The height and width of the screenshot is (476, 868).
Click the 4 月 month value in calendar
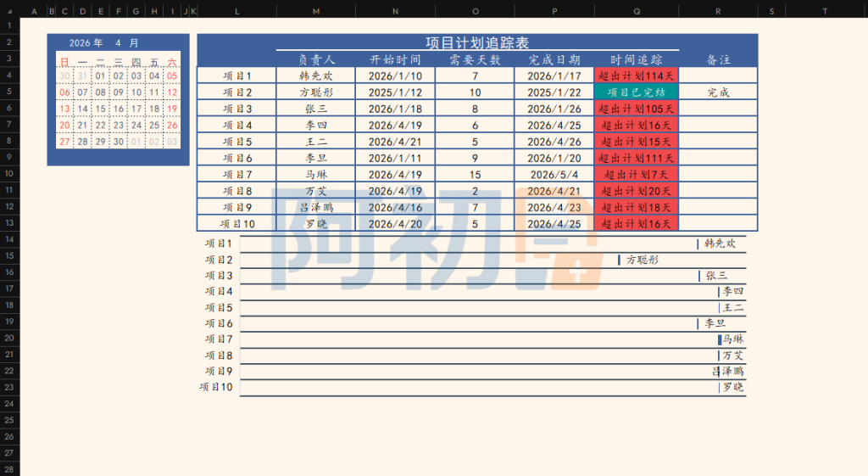127,42
